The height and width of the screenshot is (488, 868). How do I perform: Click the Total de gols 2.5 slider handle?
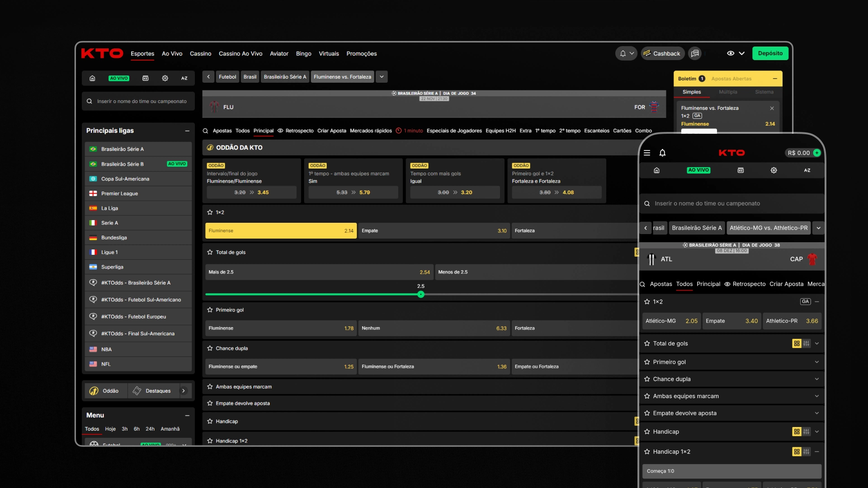(x=421, y=295)
